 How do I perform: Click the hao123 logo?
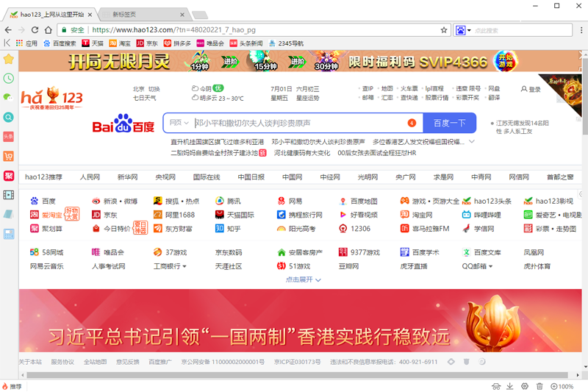(51, 98)
